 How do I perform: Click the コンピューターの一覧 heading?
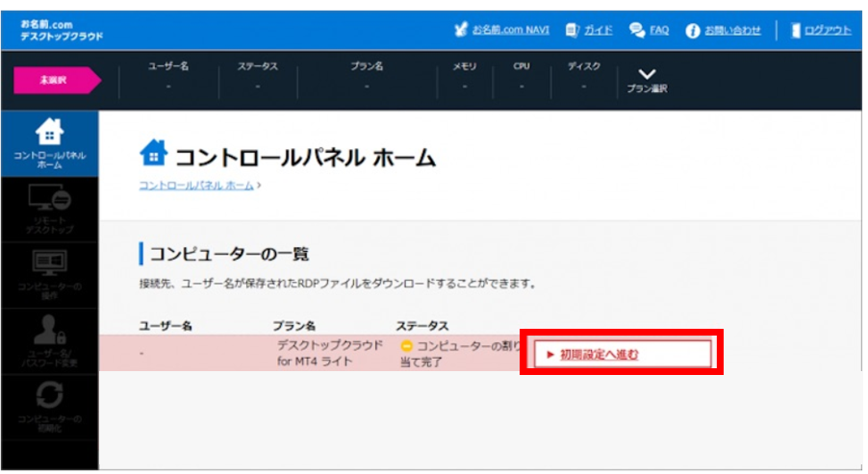click(229, 254)
